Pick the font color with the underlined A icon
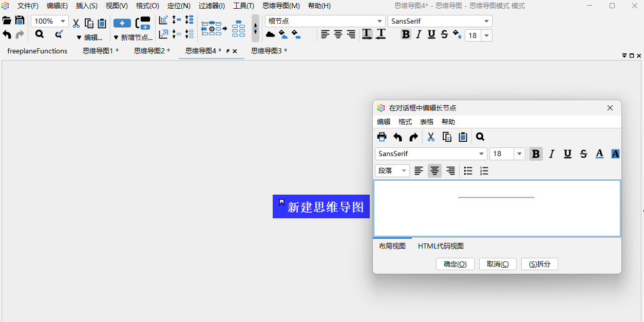This screenshot has width=644, height=322. coord(599,154)
